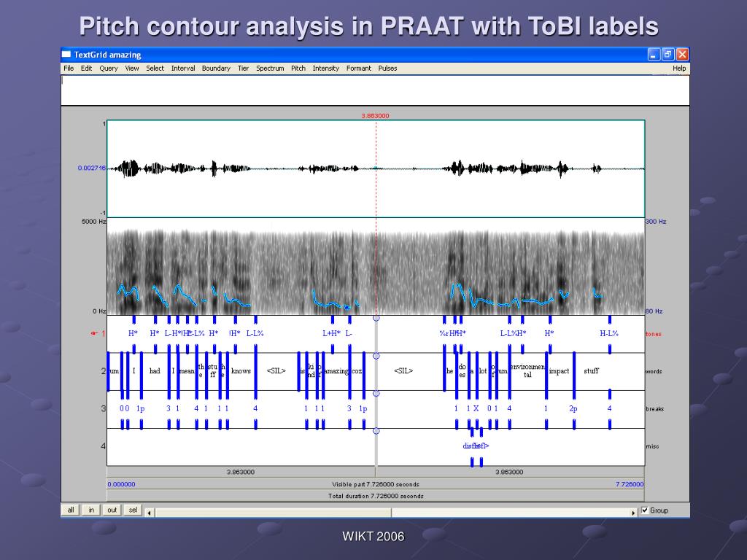Viewport: 747px width, 560px height.
Task: Click the horizontal scrollbar track
Action: coord(391,513)
